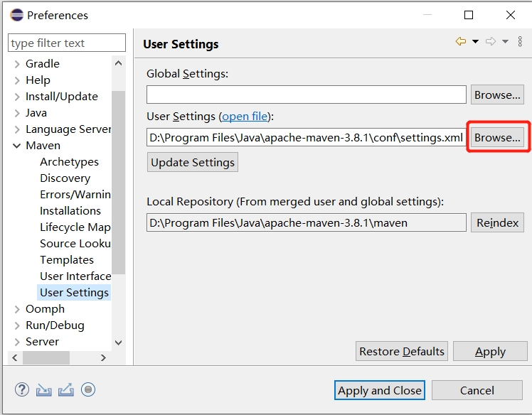Click the User Settings path field

(x=307, y=137)
